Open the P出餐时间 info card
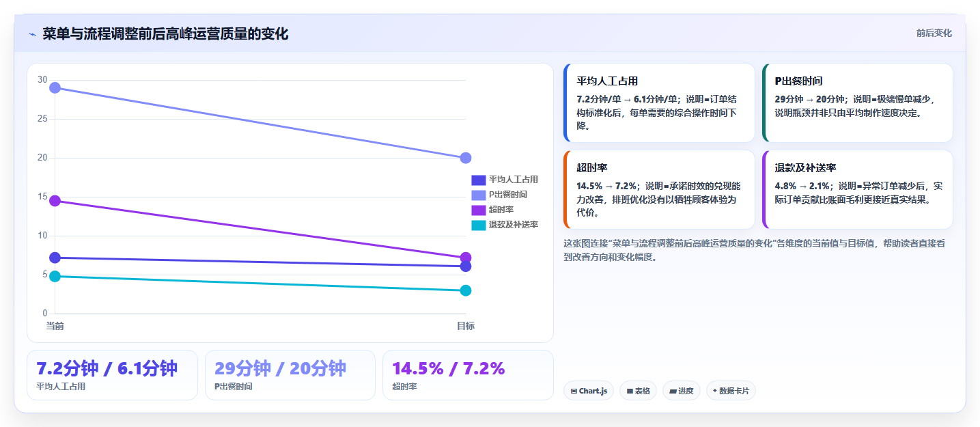 857,102
